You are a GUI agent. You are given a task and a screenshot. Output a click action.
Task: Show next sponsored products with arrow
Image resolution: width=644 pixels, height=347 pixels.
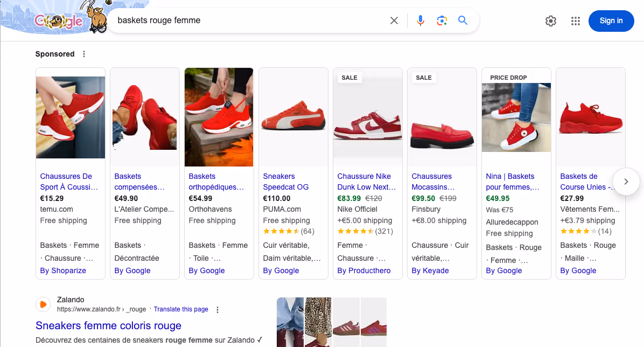[626, 181]
